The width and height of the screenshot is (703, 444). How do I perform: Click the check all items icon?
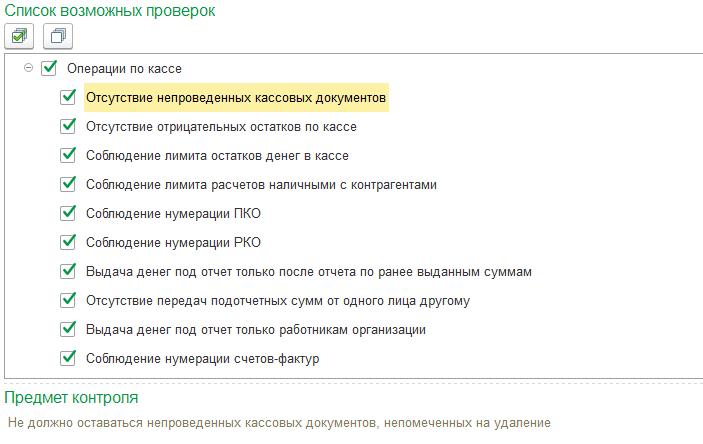click(21, 36)
